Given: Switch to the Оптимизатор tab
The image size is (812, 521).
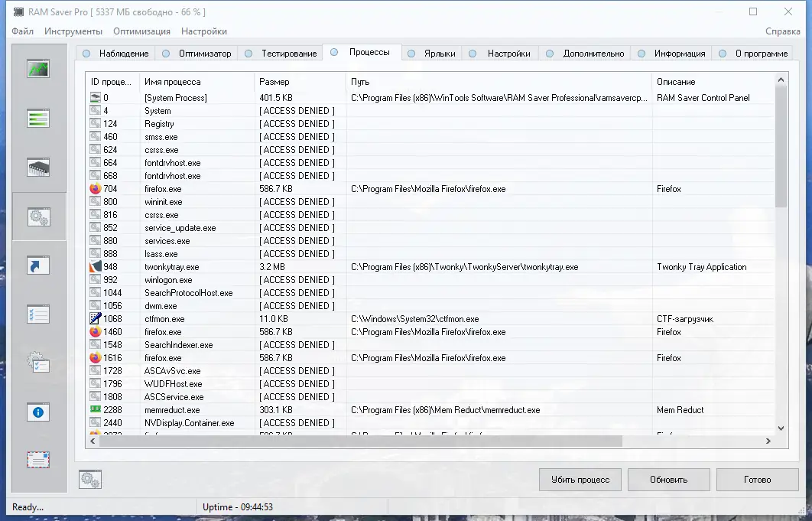Looking at the screenshot, I should (x=197, y=54).
